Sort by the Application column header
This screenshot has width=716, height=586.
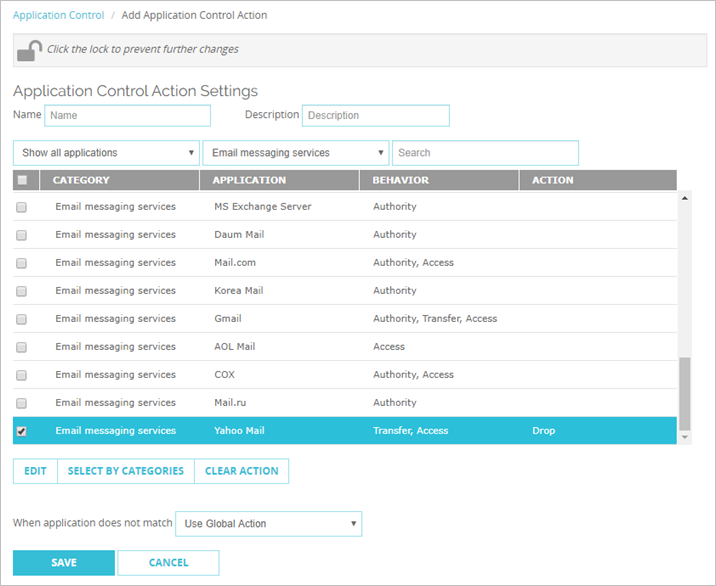(x=249, y=181)
